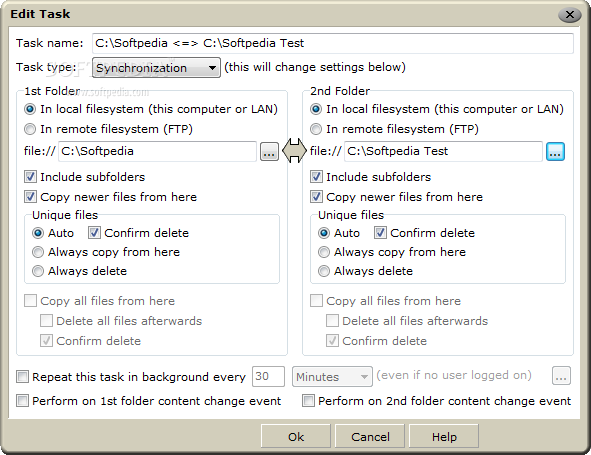Click the Task name text field
Viewport: 591px width, 455px height.
333,43
